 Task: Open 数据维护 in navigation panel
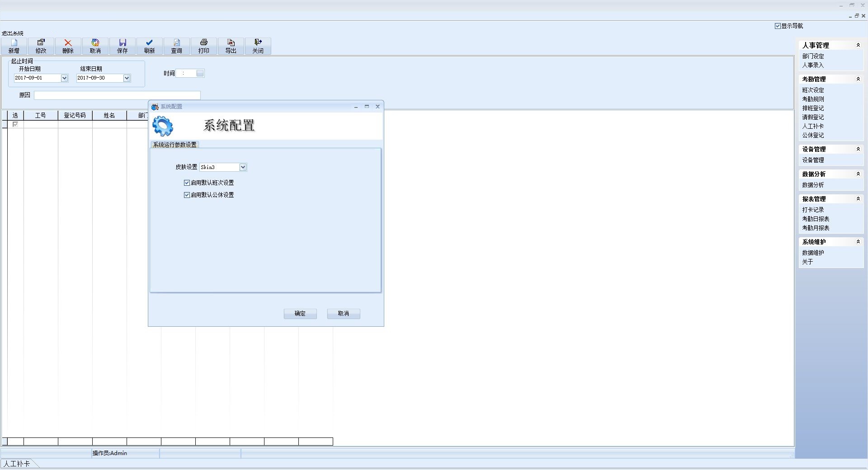813,253
